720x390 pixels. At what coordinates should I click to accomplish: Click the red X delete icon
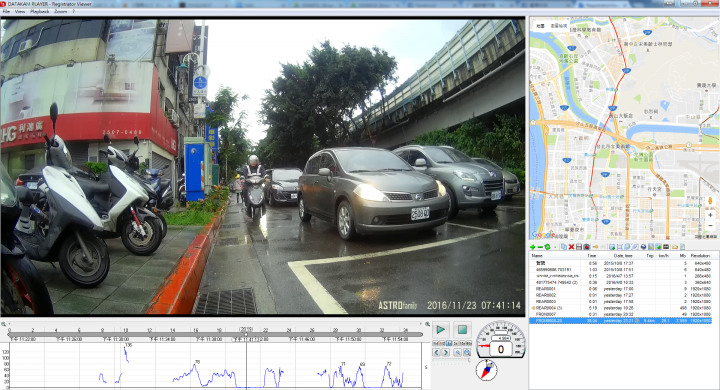click(571, 247)
